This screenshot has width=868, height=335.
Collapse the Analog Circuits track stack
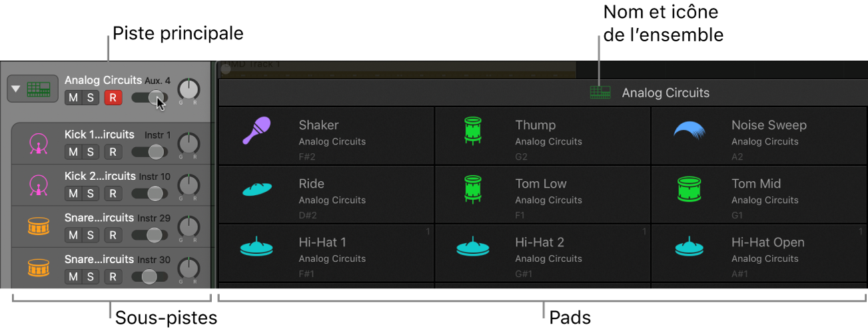pos(16,89)
